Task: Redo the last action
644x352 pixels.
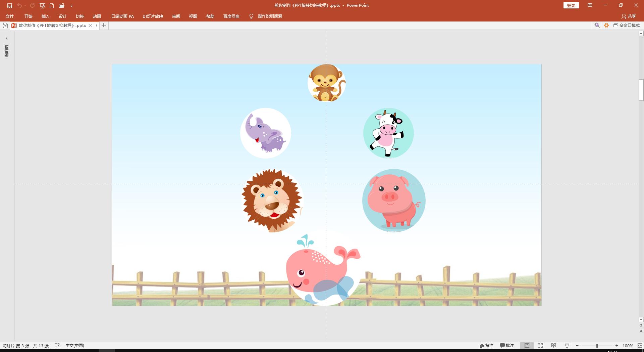Action: [32, 6]
